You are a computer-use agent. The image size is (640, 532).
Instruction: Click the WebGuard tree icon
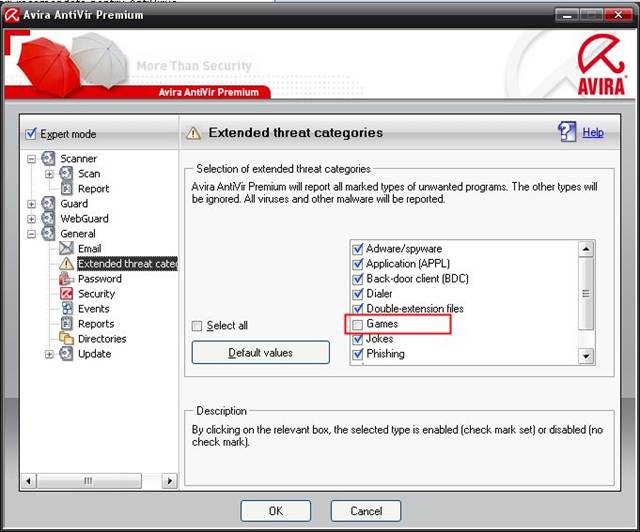[x=49, y=219]
